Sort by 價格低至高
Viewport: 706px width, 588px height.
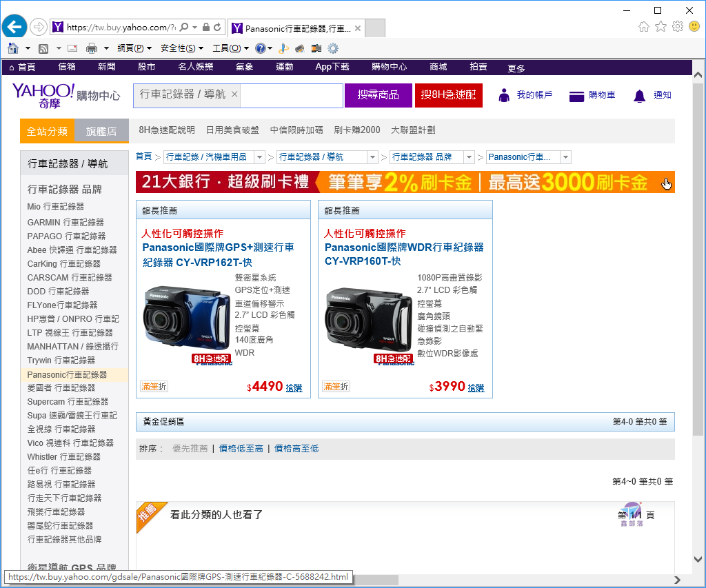241,449
